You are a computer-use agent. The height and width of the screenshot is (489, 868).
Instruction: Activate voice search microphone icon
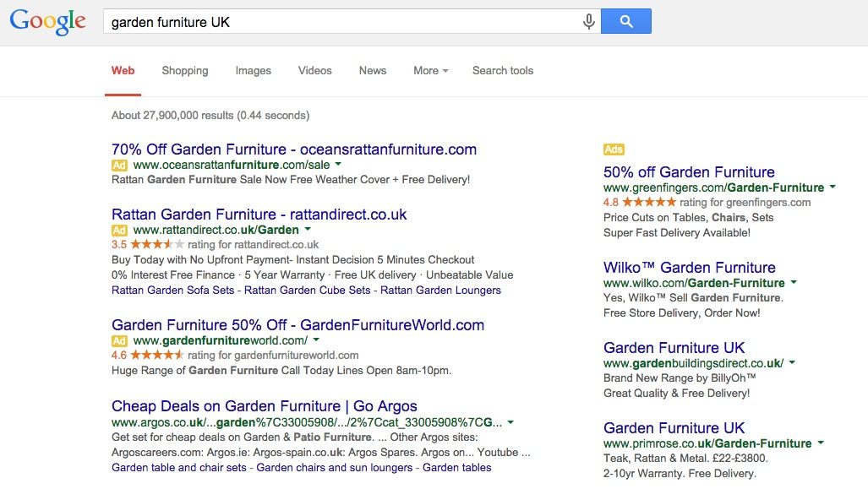coord(588,22)
